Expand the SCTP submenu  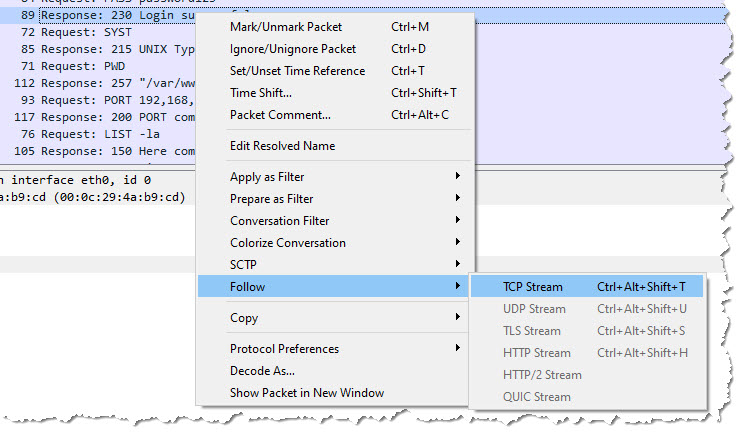(x=246, y=265)
